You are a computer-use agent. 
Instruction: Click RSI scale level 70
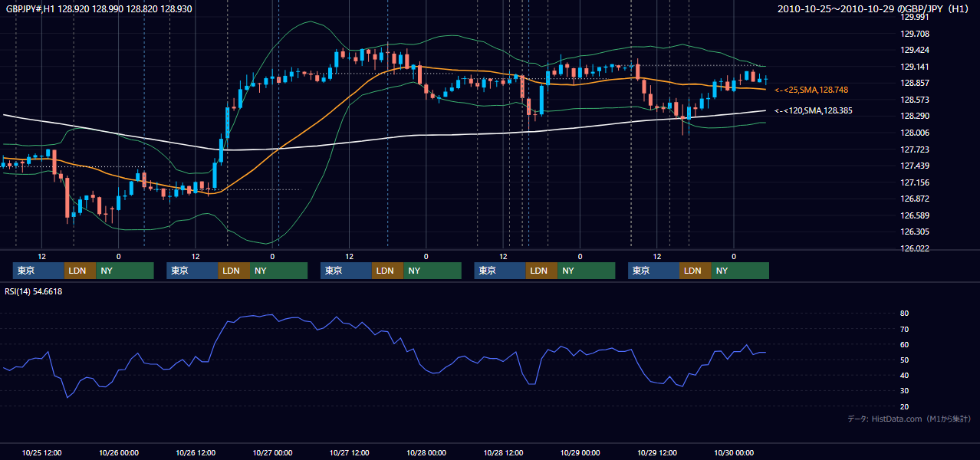coord(905,329)
